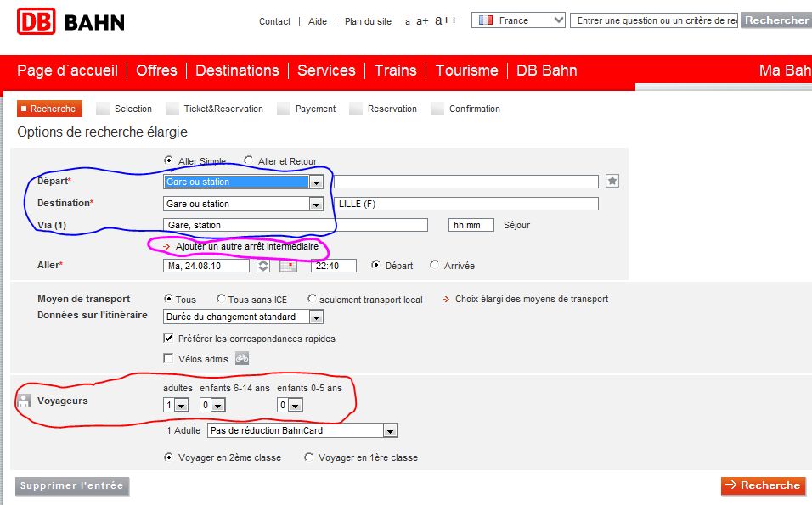Choose Voyager en 1ère classe

[308, 457]
